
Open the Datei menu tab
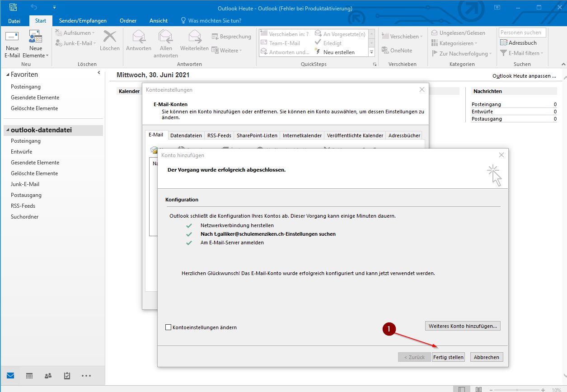click(14, 21)
